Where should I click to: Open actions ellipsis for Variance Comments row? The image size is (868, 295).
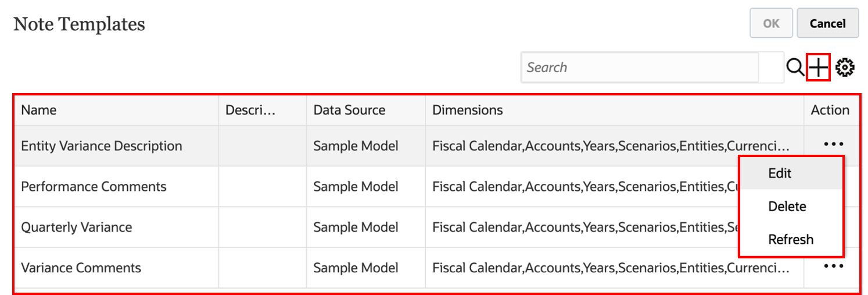click(833, 266)
